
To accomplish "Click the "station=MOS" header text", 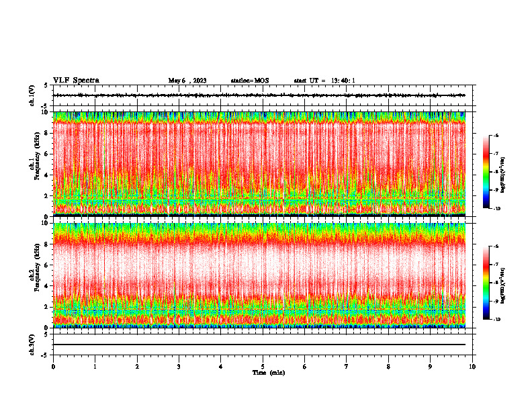I will point(250,81).
